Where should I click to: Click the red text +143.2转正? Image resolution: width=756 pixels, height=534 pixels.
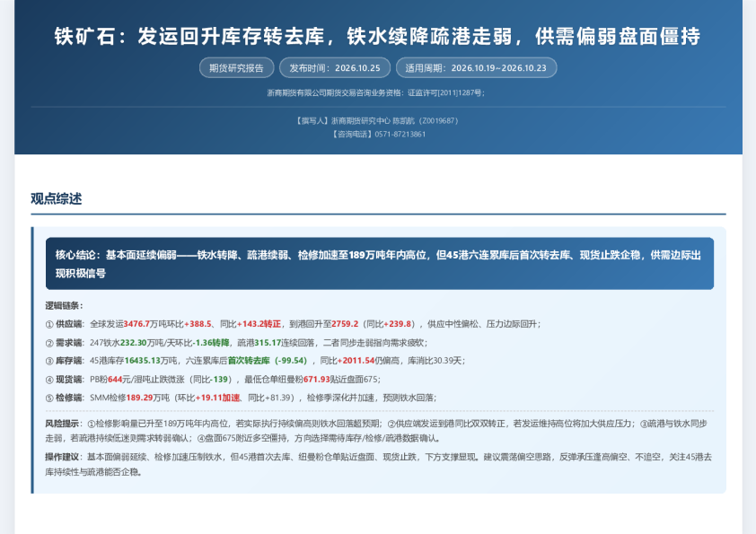(x=259, y=324)
